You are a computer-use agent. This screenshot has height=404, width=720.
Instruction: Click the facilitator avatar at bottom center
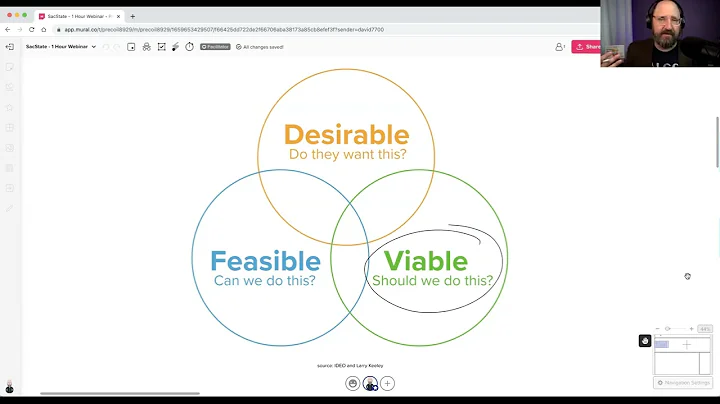point(370,383)
